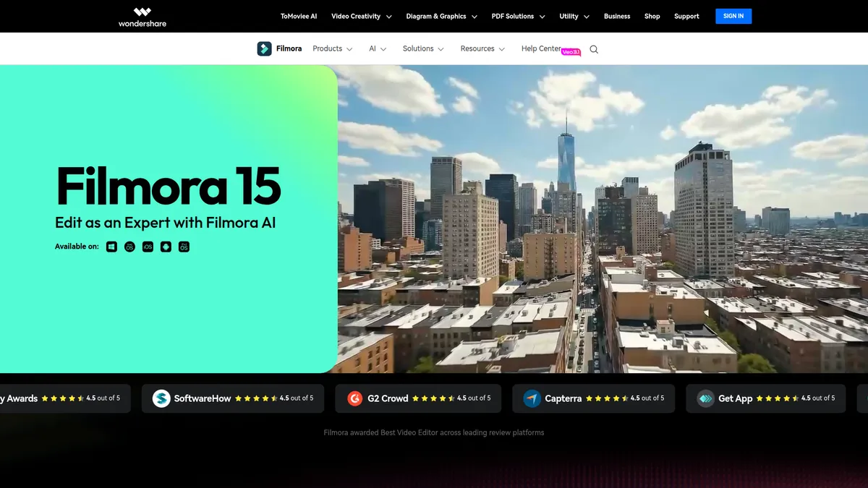Expand the Video Creativity dropdown

[361, 16]
